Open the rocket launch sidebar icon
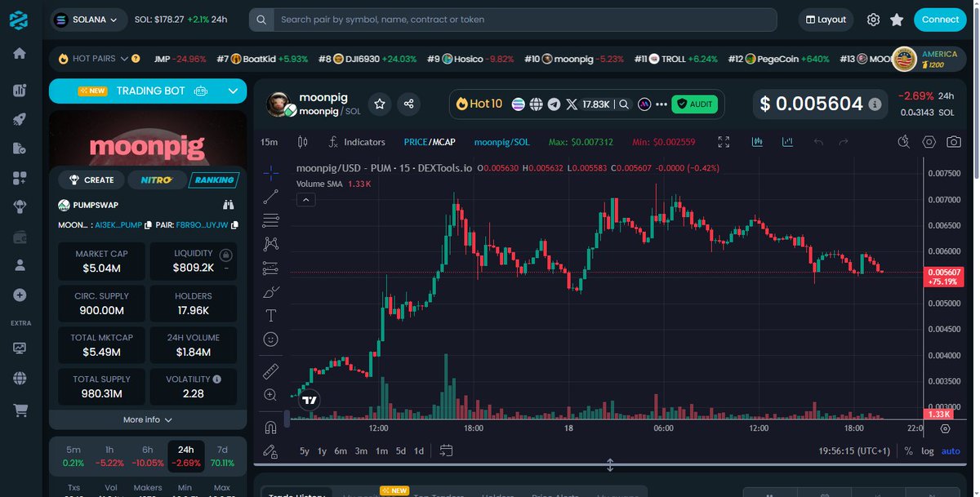The image size is (980, 497). tap(20, 119)
